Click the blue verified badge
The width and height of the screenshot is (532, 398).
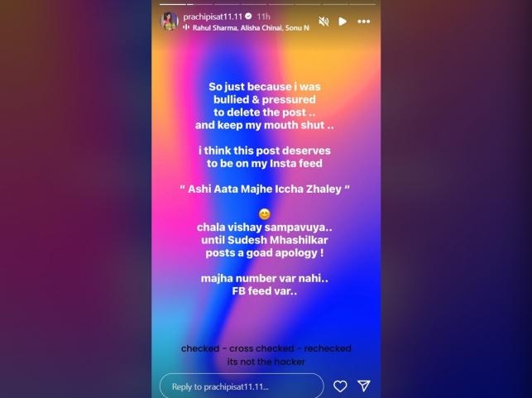point(248,17)
